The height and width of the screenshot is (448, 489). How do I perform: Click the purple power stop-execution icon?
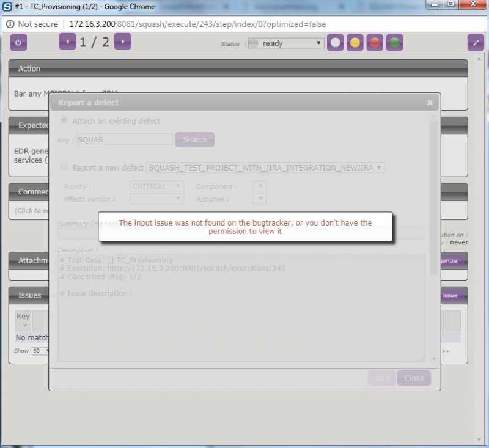(18, 42)
